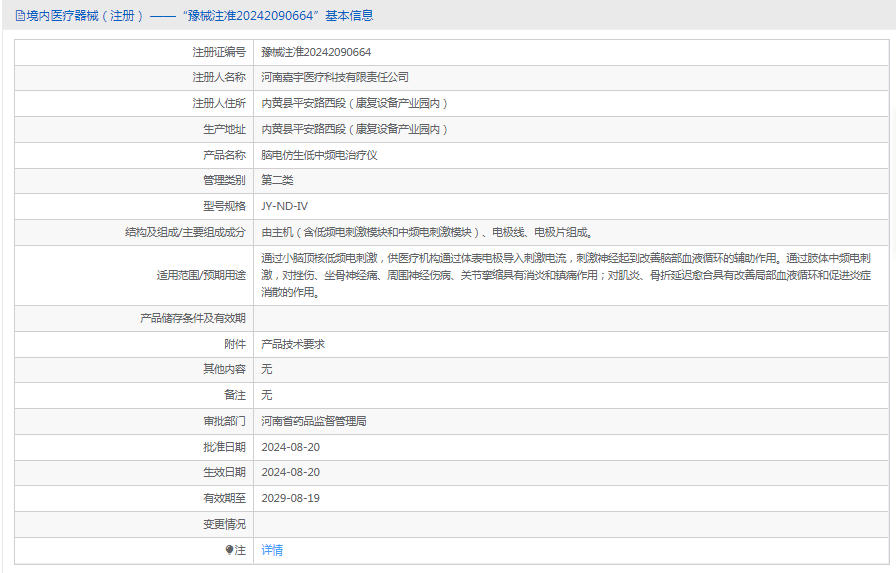
Task: Click the 第二类 management category value
Action: [x=277, y=181]
